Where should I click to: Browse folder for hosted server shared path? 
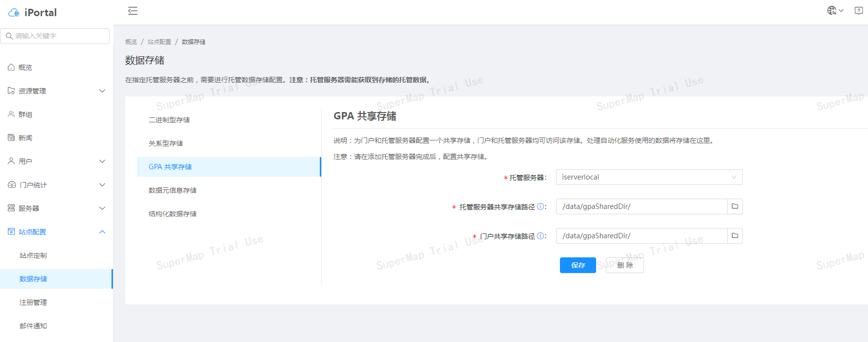734,206
